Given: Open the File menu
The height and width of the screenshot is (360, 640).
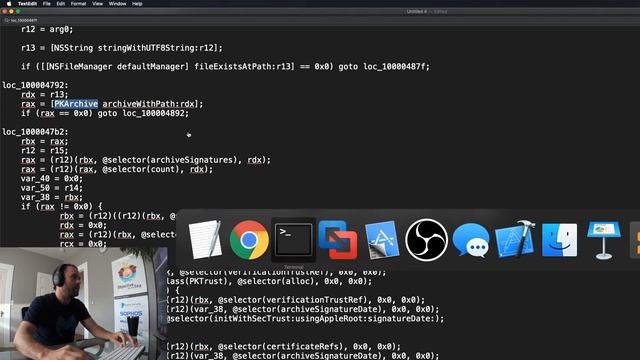Looking at the screenshot, I should click(x=47, y=4).
